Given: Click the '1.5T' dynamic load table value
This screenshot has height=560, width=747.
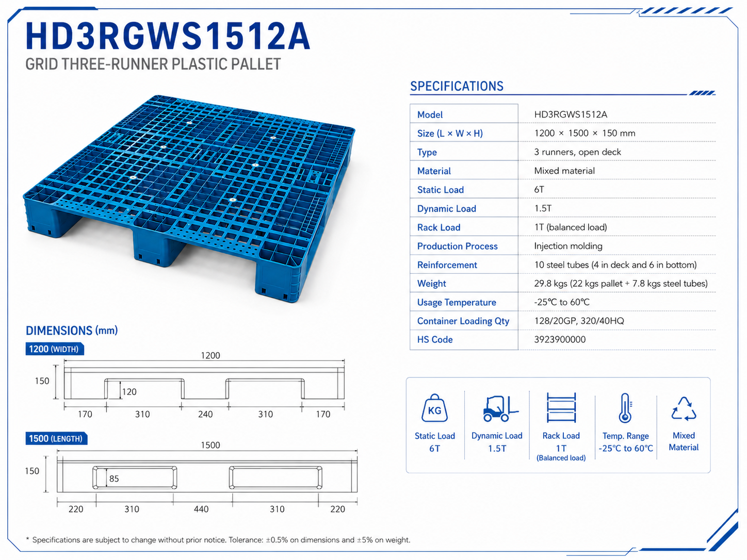Looking at the screenshot, I should (x=543, y=208).
